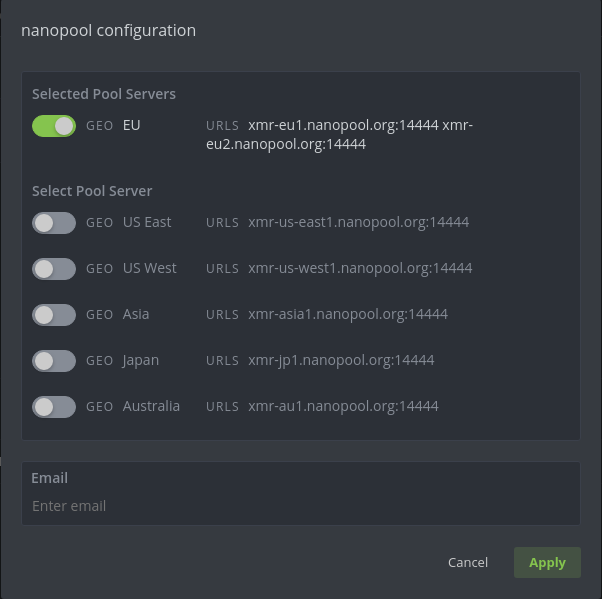Click the green Apply button
The height and width of the screenshot is (599, 602).
(547, 562)
